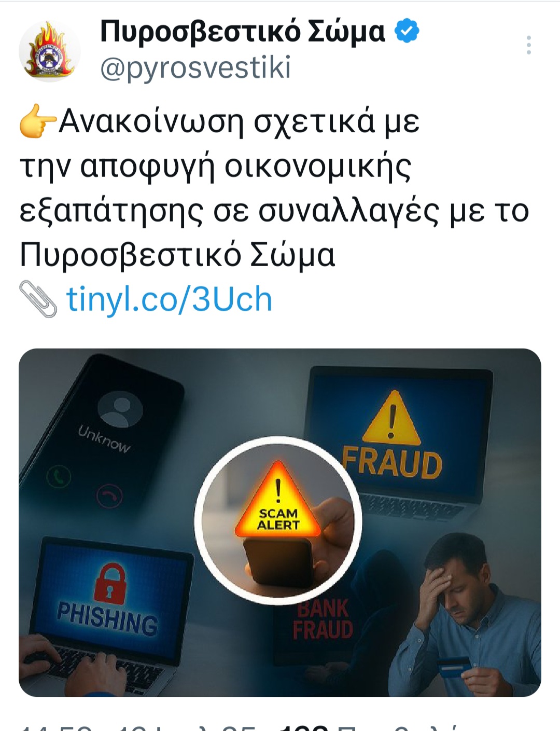Click the Unknown caller avatar on the phone
Screen dimensions: 560x731
[120, 409]
